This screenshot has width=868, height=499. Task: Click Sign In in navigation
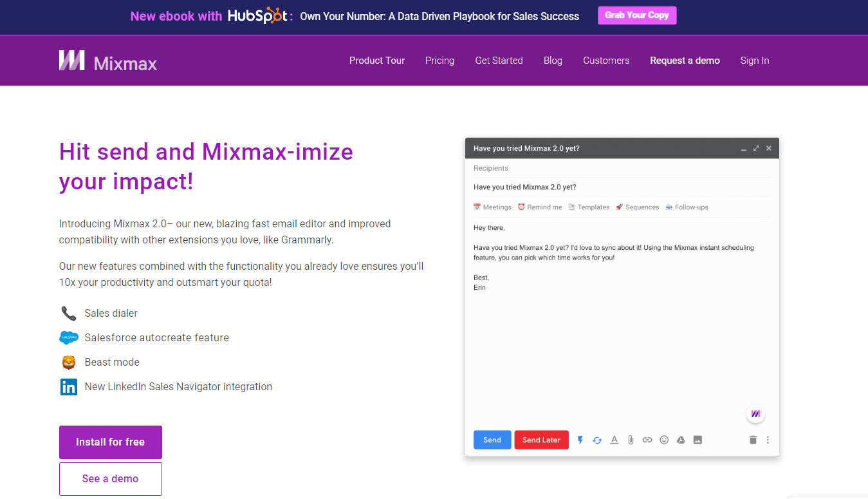(755, 61)
